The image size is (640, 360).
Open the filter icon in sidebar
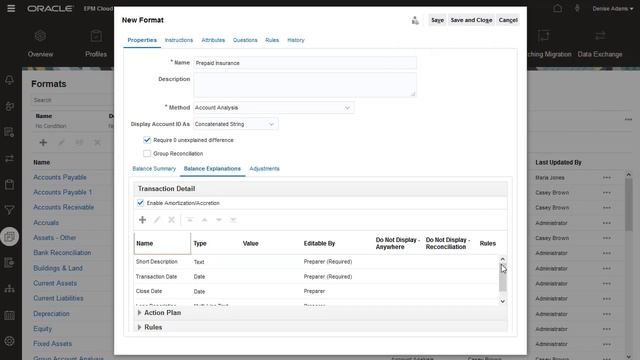(9, 211)
